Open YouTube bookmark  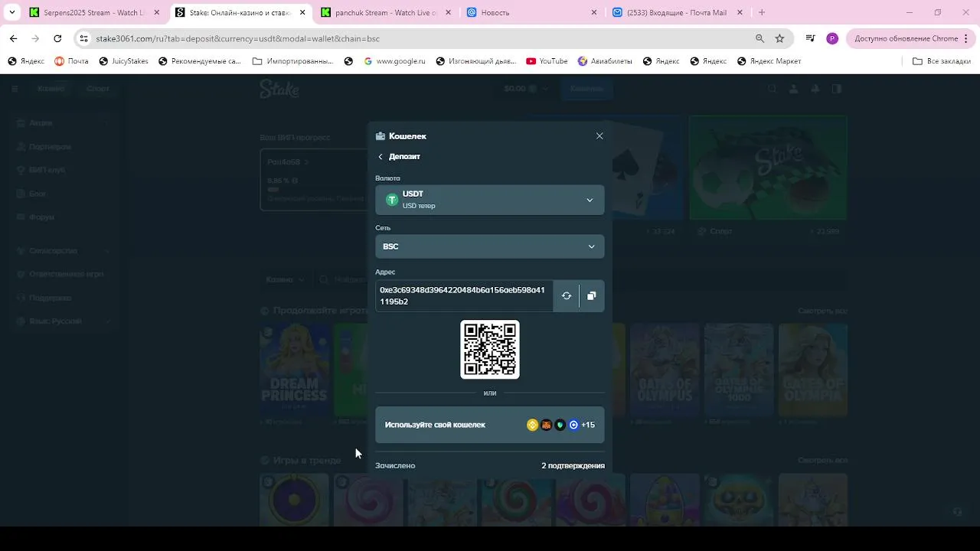point(547,61)
